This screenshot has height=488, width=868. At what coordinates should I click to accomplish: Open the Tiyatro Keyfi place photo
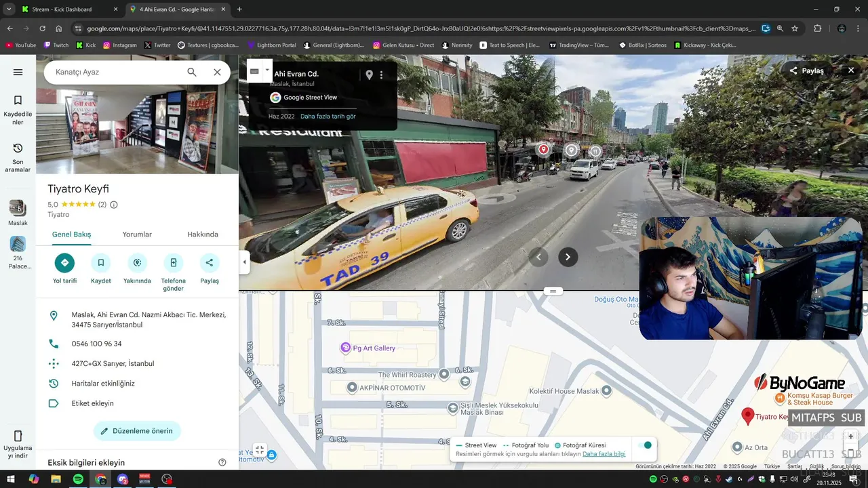[137, 129]
